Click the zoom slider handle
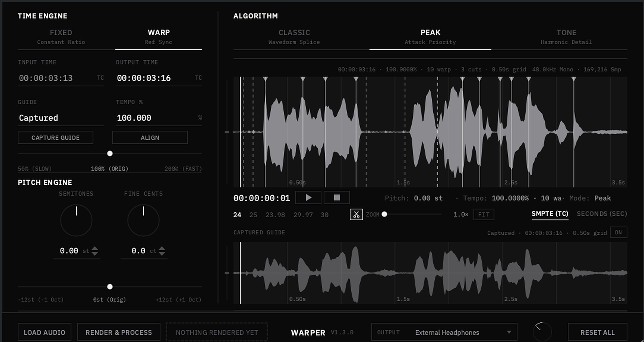Screen dimensions: 644x342 [x=384, y=214]
